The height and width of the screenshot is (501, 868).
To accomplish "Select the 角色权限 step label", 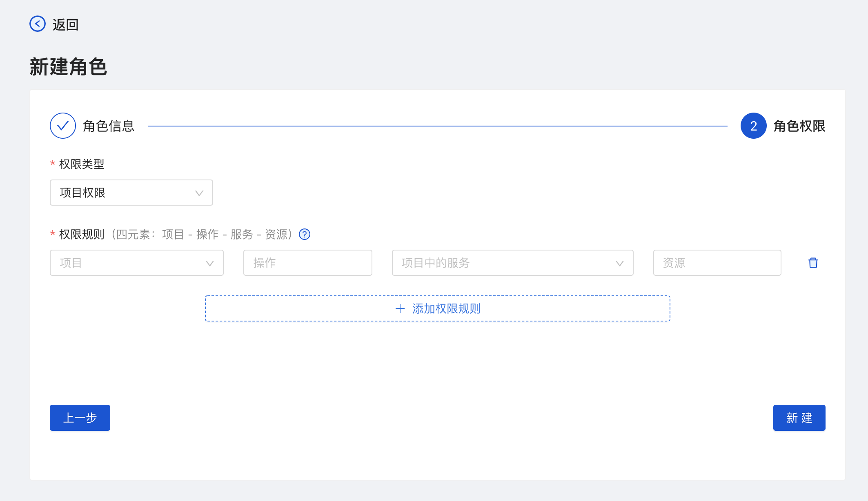I will [x=799, y=126].
